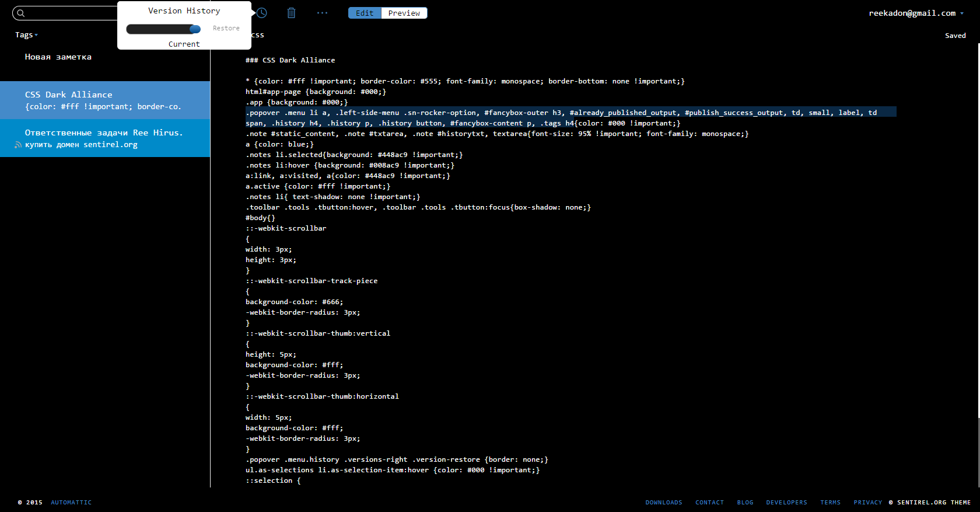Click the Version History slider handle
Viewport: 980px width, 512px height.
(x=195, y=29)
